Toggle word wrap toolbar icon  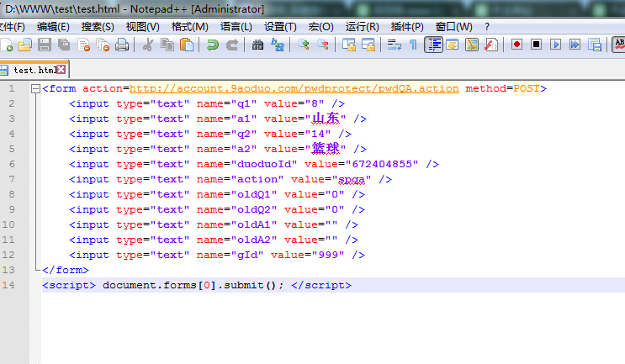point(394,45)
